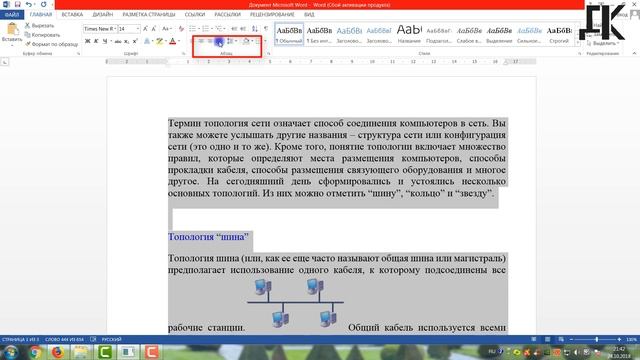The width and height of the screenshot is (640, 360).
Task: Switch to the РАЗМЕТКА СТРАНИЦЫ tab
Action: (149, 15)
